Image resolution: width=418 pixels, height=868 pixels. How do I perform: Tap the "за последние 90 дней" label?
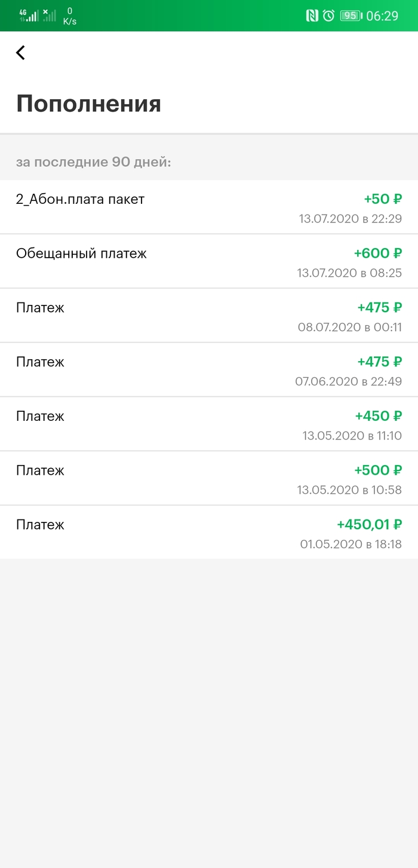(93, 163)
